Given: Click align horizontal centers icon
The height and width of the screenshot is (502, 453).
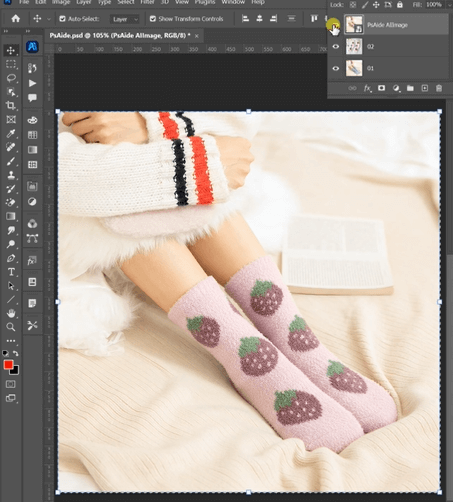Looking at the screenshot, I should click(259, 19).
